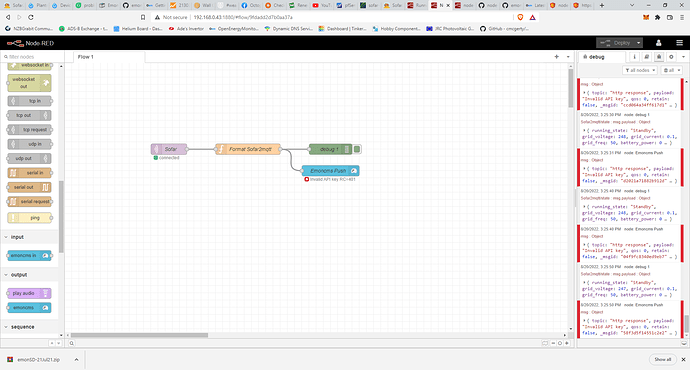Go back in browser history
The height and width of the screenshot is (370, 690).
click(x=7, y=17)
